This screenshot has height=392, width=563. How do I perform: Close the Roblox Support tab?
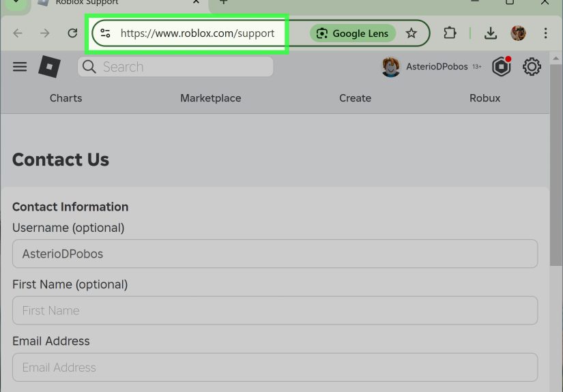tap(196, 2)
